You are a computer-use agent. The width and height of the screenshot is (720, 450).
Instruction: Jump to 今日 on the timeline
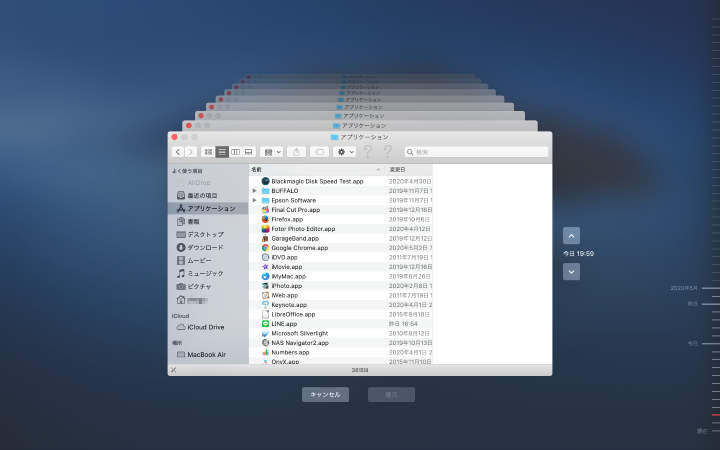click(692, 343)
